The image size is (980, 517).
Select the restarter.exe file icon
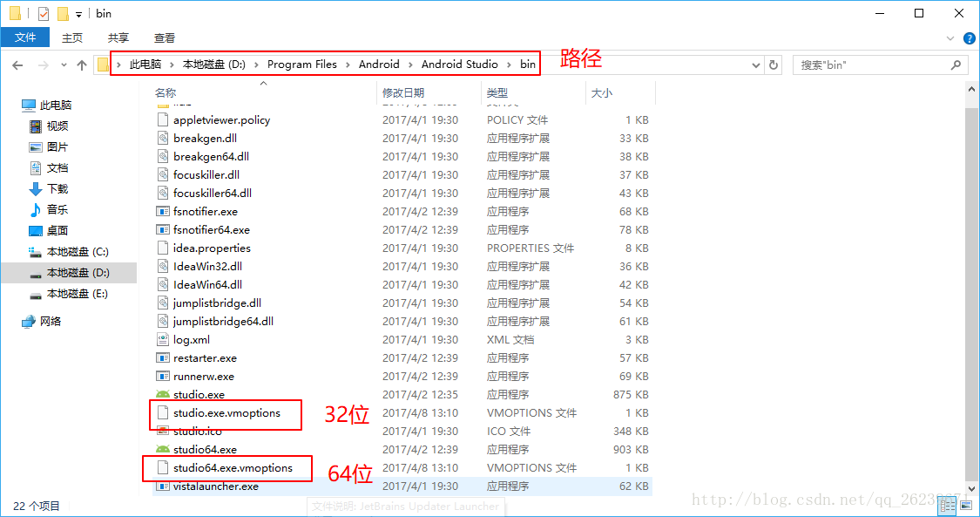(163, 357)
